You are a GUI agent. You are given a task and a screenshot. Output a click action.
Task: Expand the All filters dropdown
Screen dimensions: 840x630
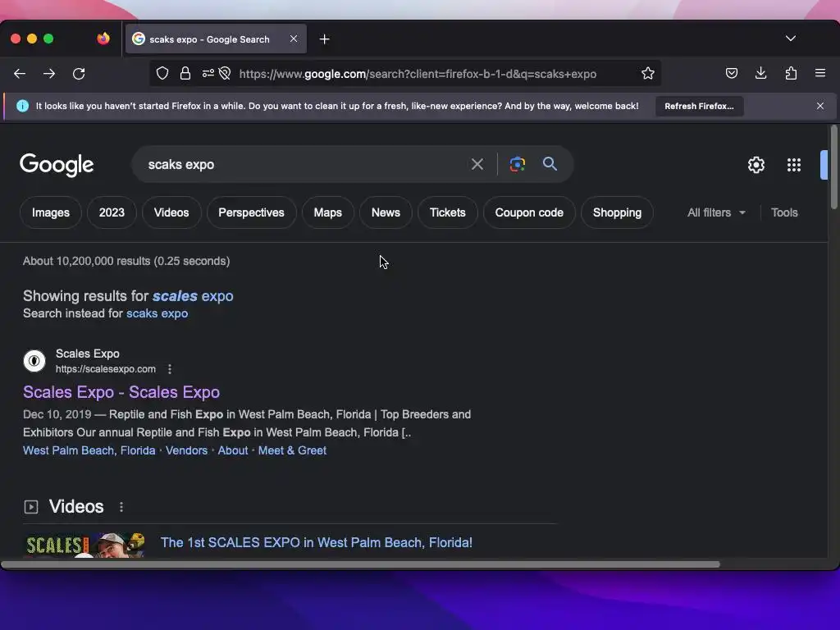[x=716, y=212]
